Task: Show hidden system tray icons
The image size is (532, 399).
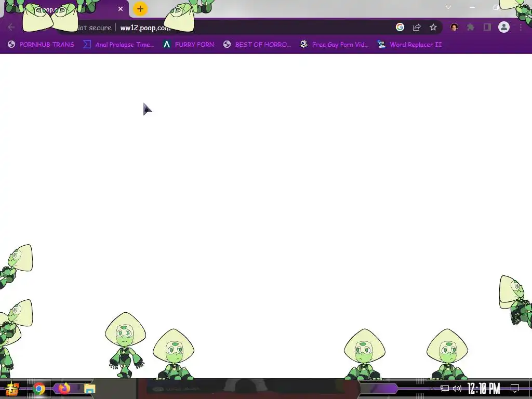Action: point(432,389)
